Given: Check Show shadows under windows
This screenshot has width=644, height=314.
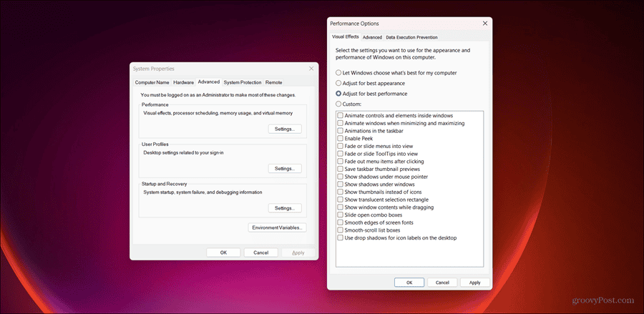Looking at the screenshot, I should pyautogui.click(x=340, y=185).
